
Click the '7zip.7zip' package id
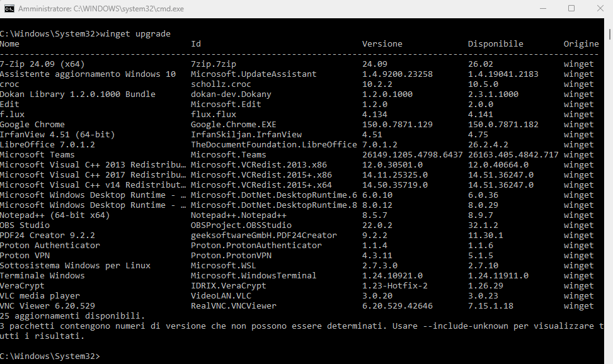214,64
